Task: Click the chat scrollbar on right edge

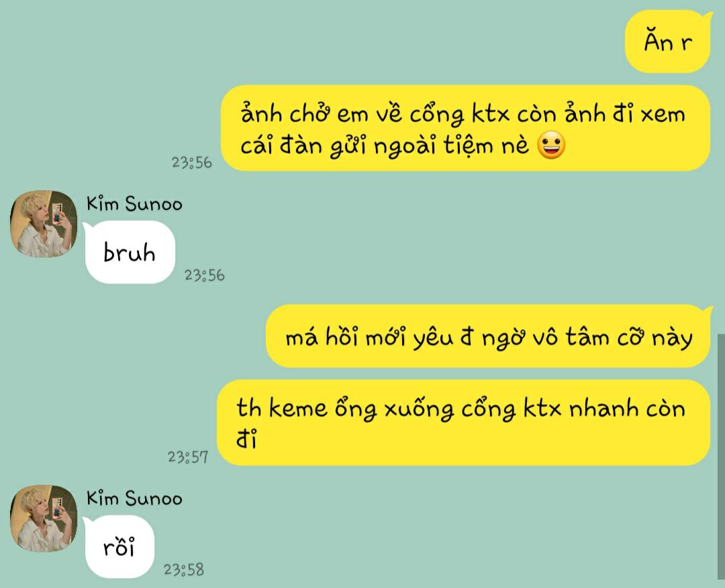Action: click(721, 456)
